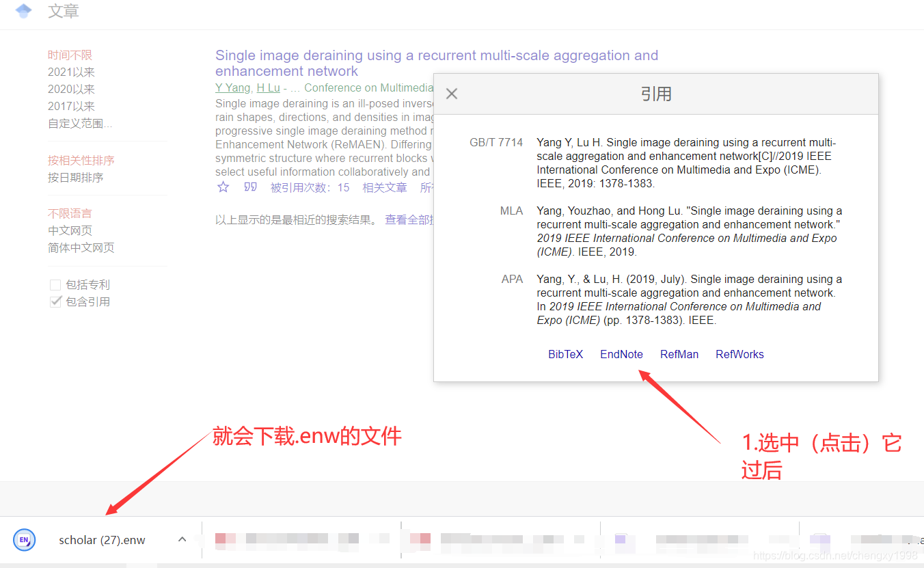Open the Single image deraining article title
Image resolution: width=924 pixels, height=568 pixels.
(x=437, y=63)
